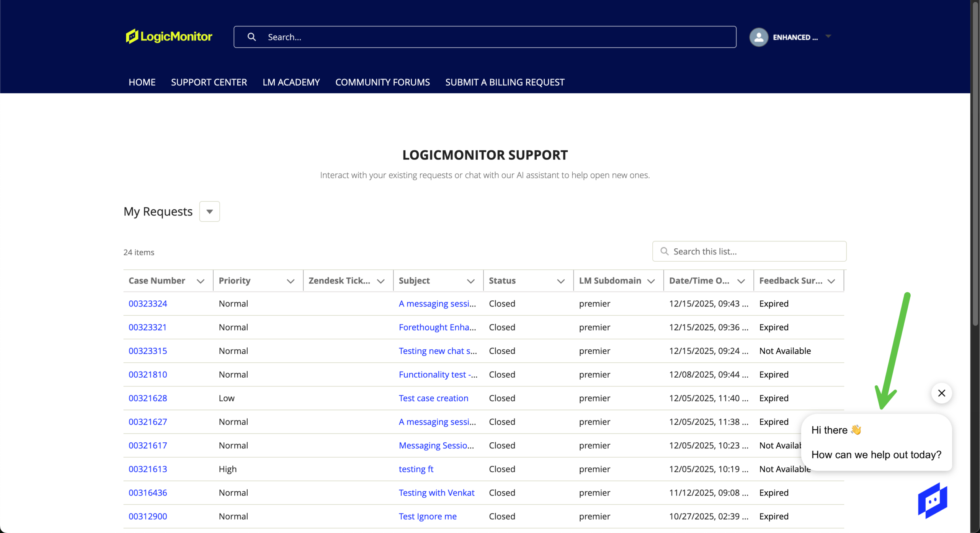The height and width of the screenshot is (533, 980).
Task: Open case number 00321810
Action: tap(148, 374)
